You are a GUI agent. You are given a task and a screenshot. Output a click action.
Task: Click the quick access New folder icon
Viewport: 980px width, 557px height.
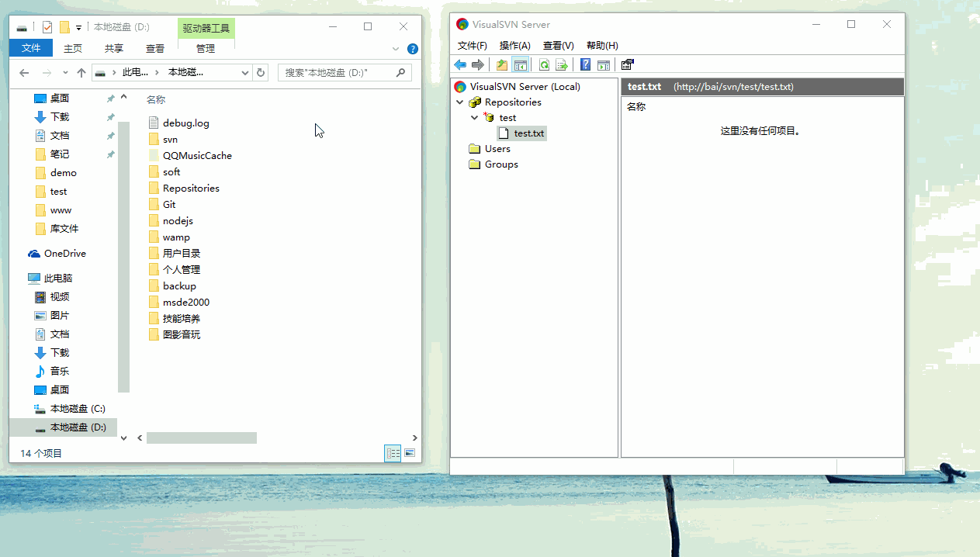tap(64, 27)
